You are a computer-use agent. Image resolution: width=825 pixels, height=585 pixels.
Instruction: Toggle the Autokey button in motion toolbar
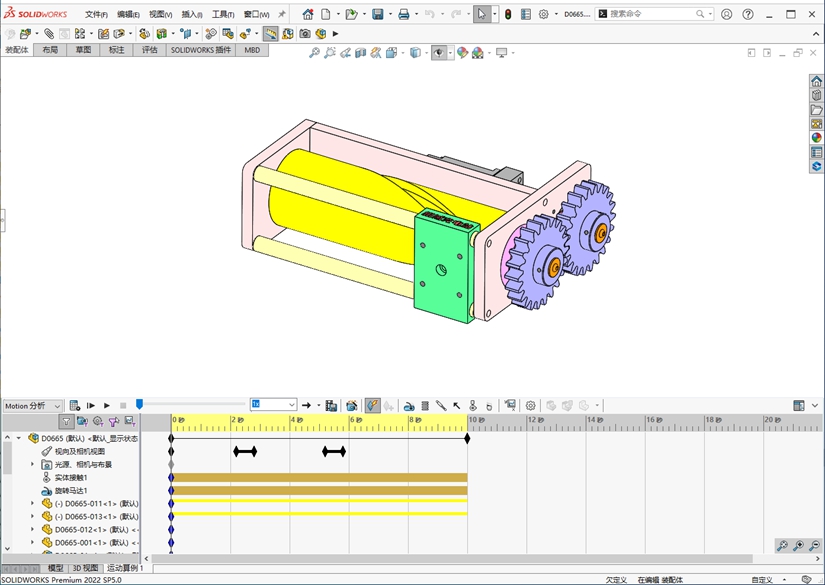click(x=371, y=406)
